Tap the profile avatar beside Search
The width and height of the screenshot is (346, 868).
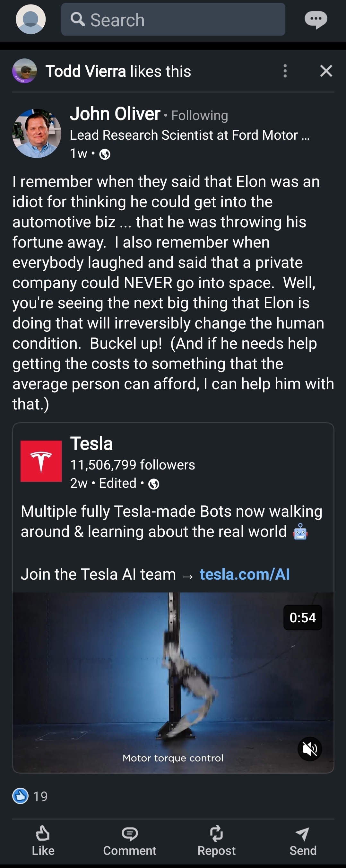(31, 19)
